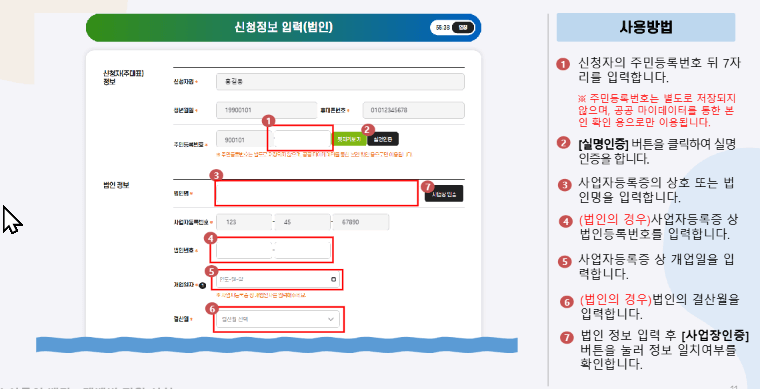Click the calendar icon in the 개업일자 field

334,280
